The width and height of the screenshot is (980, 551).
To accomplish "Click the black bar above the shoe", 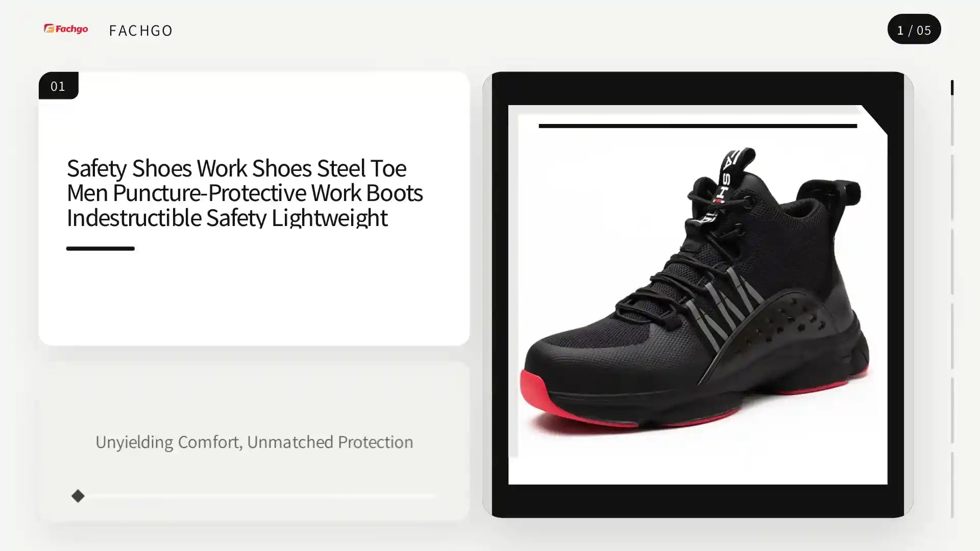I will (698, 126).
